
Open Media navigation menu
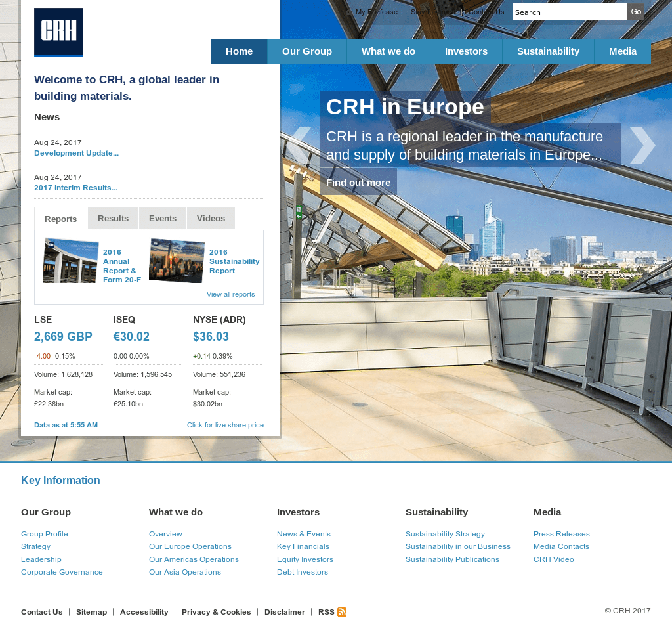622,51
